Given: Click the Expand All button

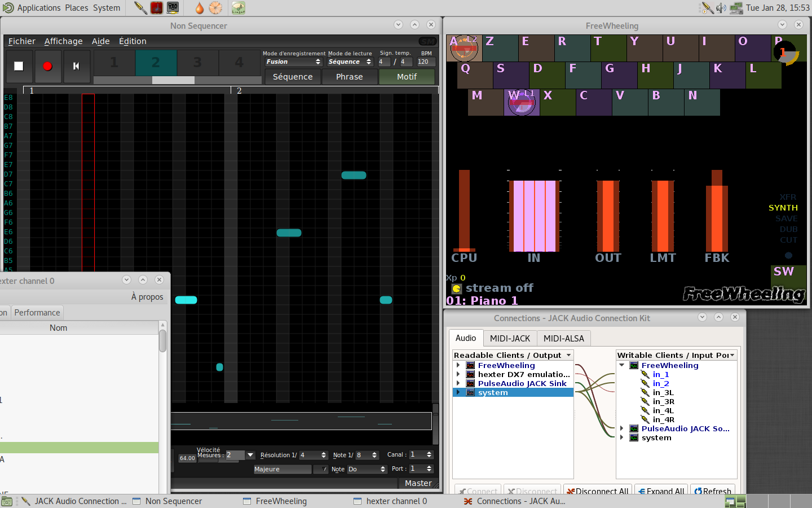Looking at the screenshot, I should point(661,491).
